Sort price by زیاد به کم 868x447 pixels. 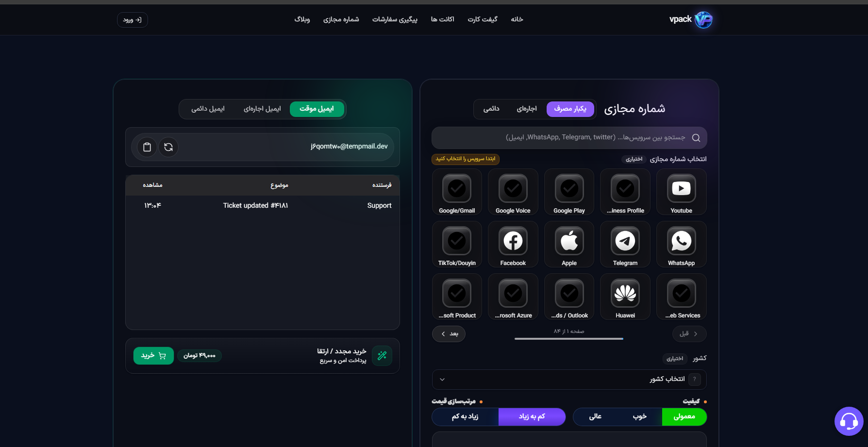[x=465, y=417]
